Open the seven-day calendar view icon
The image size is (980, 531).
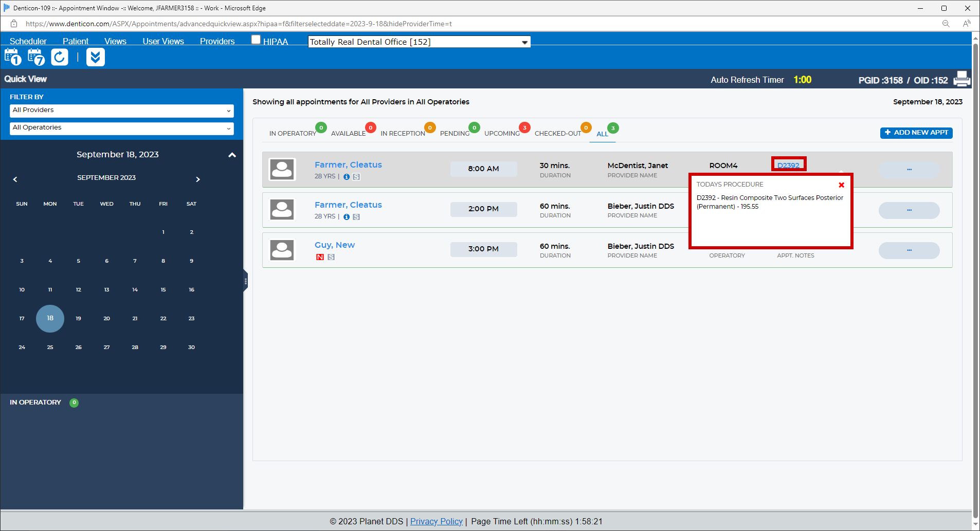tap(36, 57)
